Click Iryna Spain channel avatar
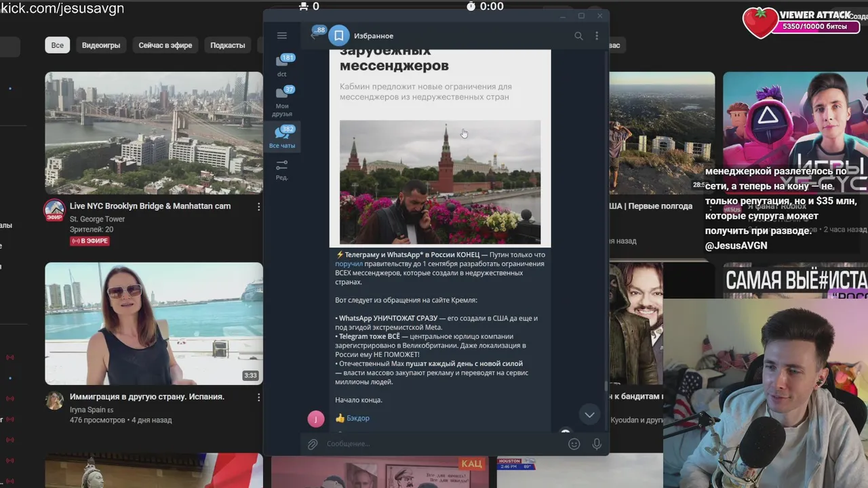868x488 pixels. pos(54,401)
